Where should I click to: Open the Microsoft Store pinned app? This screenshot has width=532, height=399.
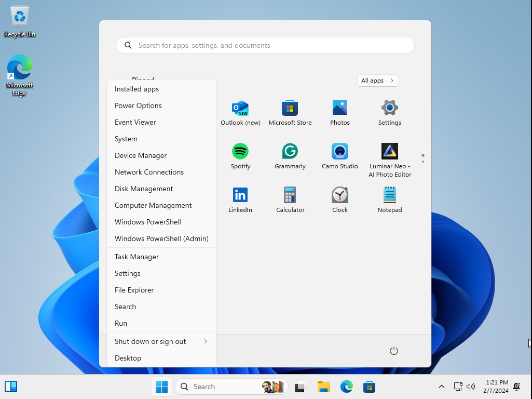pyautogui.click(x=290, y=113)
